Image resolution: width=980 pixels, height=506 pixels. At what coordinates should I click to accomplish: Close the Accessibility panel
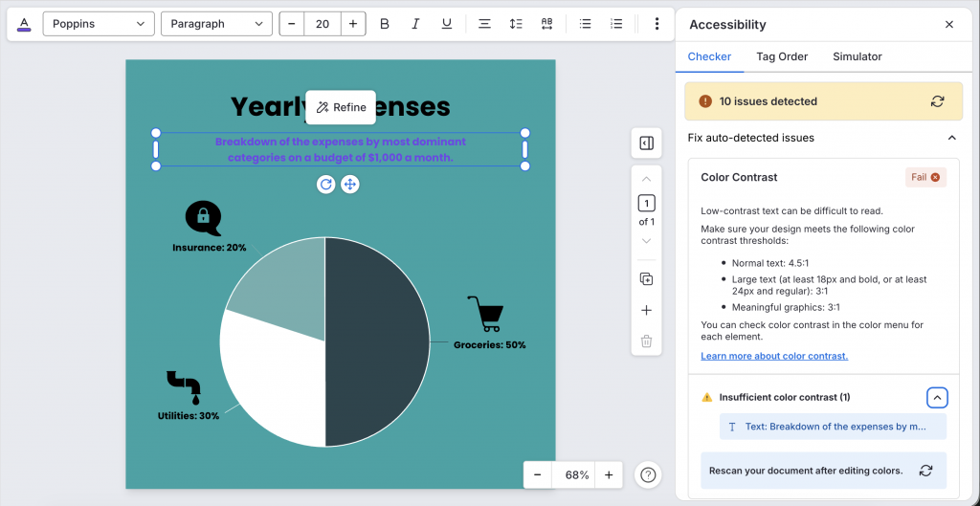click(x=949, y=24)
